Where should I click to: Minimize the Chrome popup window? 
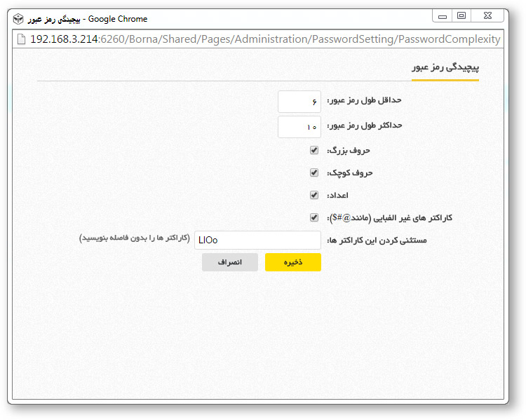click(x=443, y=15)
